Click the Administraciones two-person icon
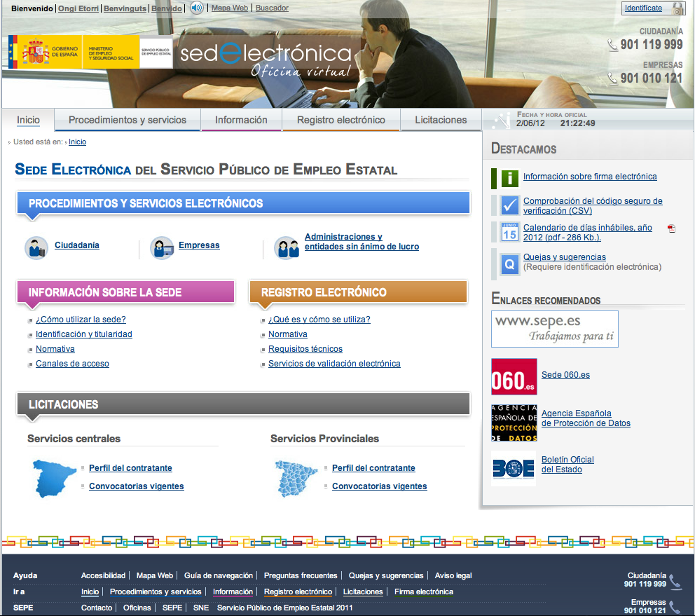Image resolution: width=695 pixels, height=616 pixels. click(x=286, y=247)
